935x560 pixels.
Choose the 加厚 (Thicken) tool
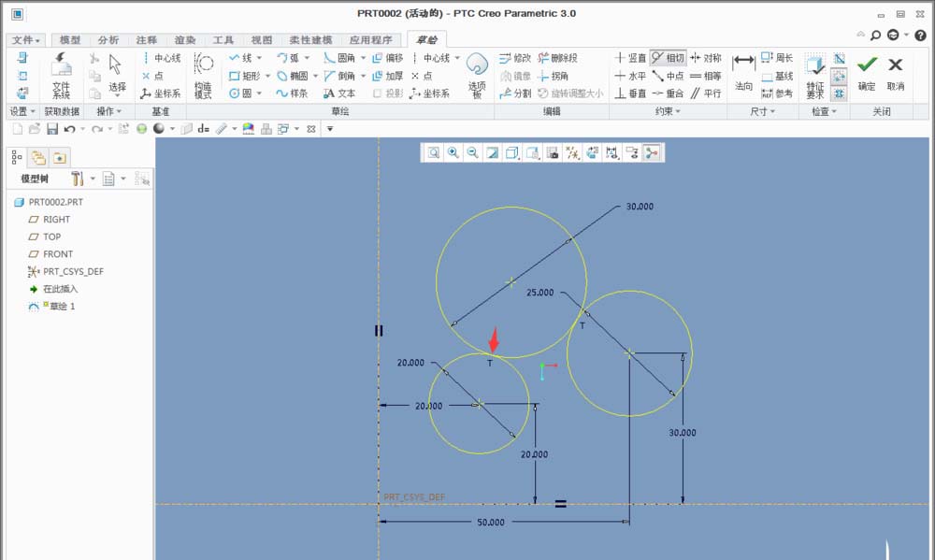pos(388,76)
